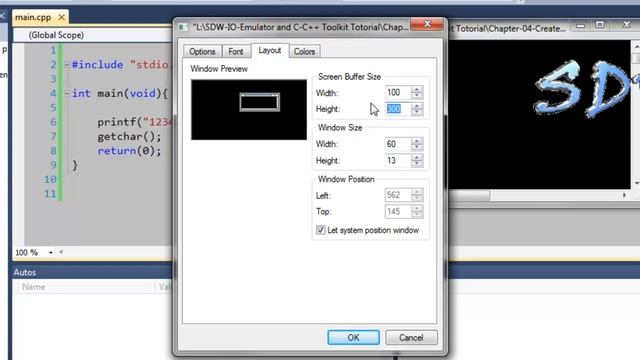Click console horizontal scrollbar right arrow

point(624,196)
